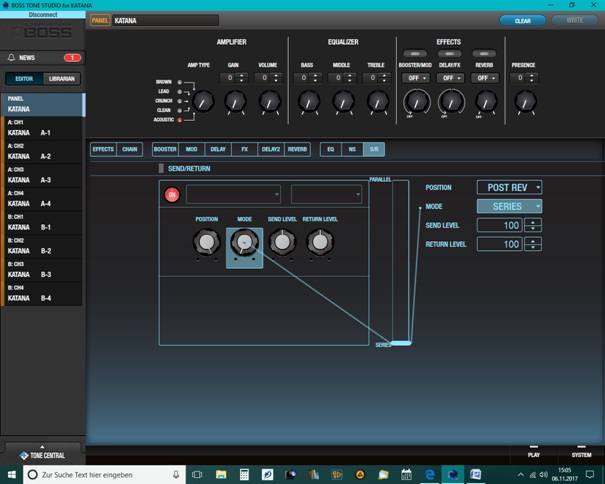Click the PARALLEL/SERIES vertical slider handle
The height and width of the screenshot is (484, 605).
coord(401,343)
